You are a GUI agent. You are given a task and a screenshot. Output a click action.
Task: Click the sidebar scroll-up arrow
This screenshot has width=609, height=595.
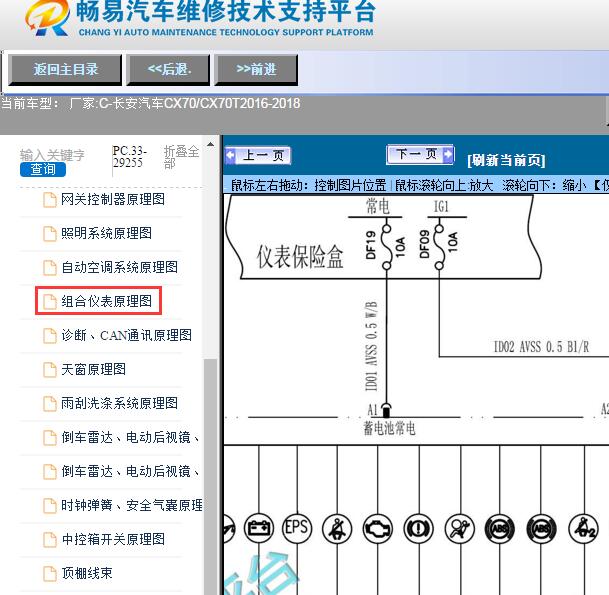pyautogui.click(x=211, y=144)
